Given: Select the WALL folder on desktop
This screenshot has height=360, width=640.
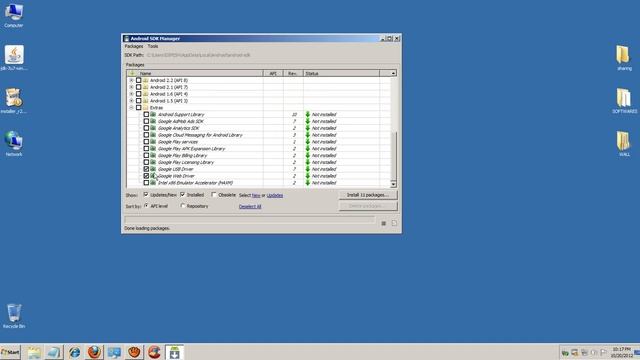Looking at the screenshot, I should click(624, 144).
